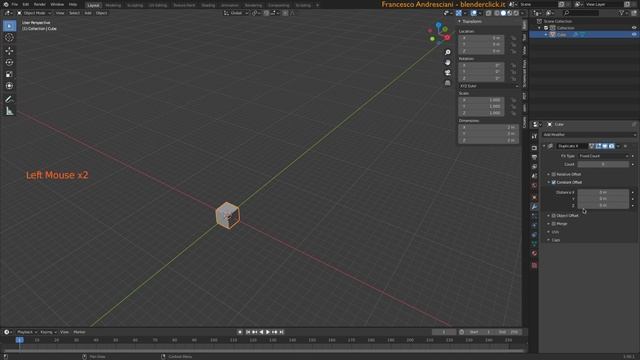Open the timeline Keying menu
Screen dimensions: 640x360
[48, 332]
